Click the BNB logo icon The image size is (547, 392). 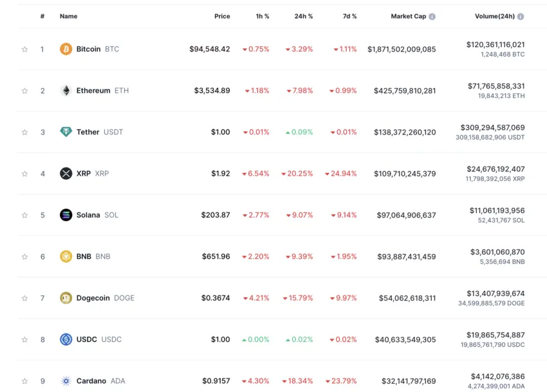pyautogui.click(x=66, y=256)
